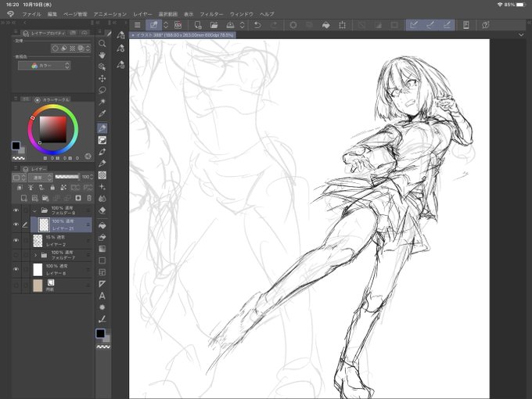Expand the canvas tab chevron at top right
Viewport: 532px width, 399px height.
[521, 34]
